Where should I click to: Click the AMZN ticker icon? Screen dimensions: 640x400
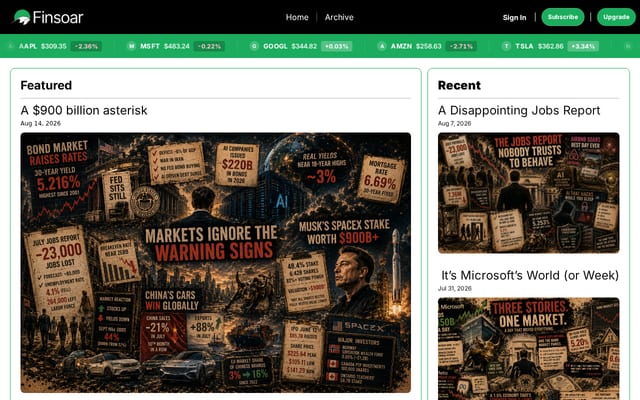382,46
